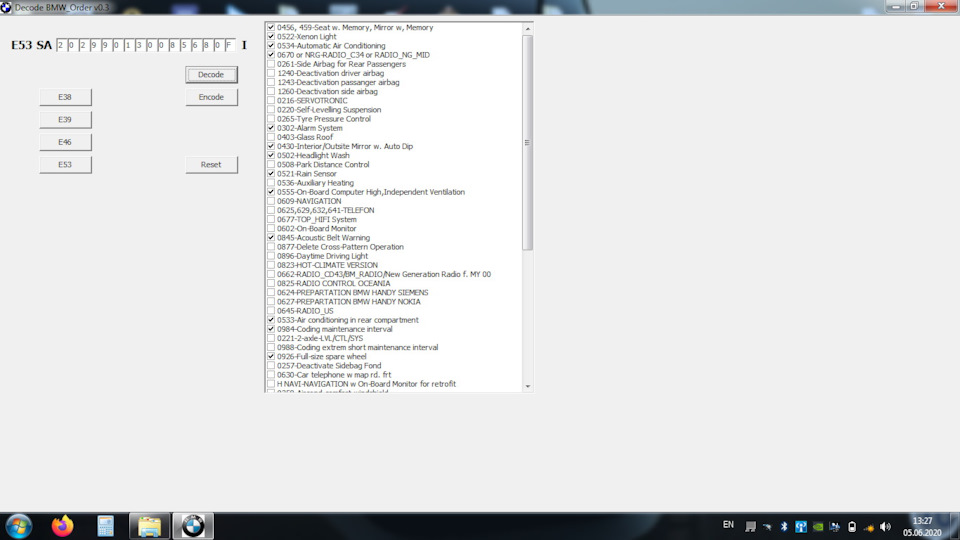Check 0645-RADIO_US option

pyautogui.click(x=271, y=311)
